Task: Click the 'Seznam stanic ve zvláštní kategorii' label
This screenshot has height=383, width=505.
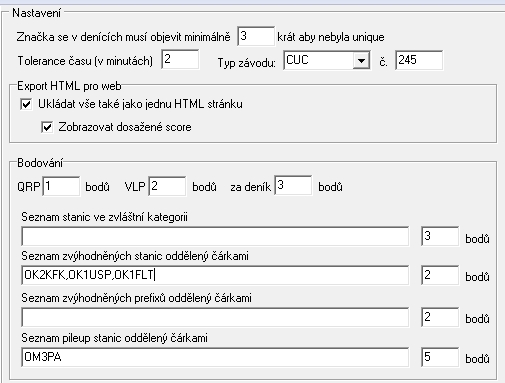Action: point(104,217)
